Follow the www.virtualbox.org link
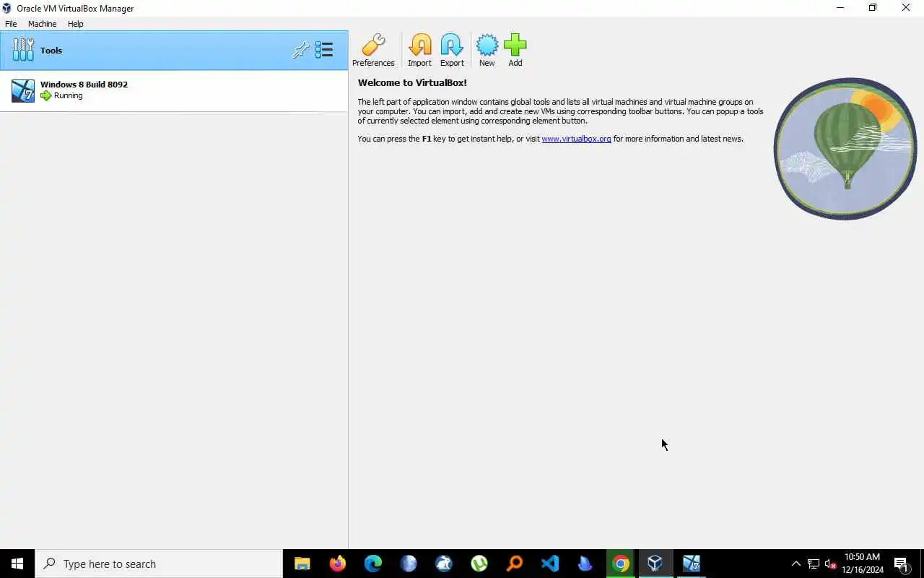924x578 pixels. point(576,139)
